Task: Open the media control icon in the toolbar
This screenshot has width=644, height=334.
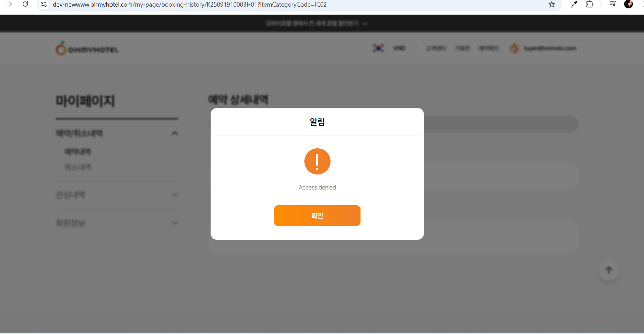Action: [613, 4]
